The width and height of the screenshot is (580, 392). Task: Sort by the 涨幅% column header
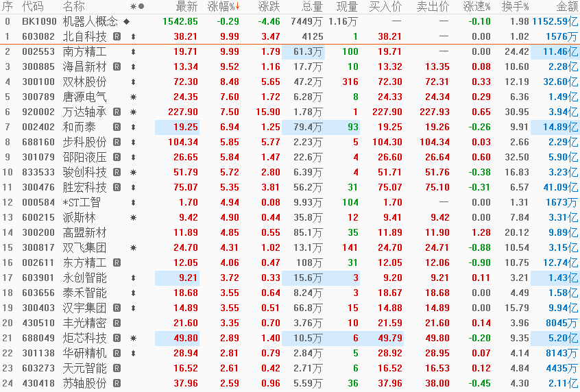coord(223,7)
